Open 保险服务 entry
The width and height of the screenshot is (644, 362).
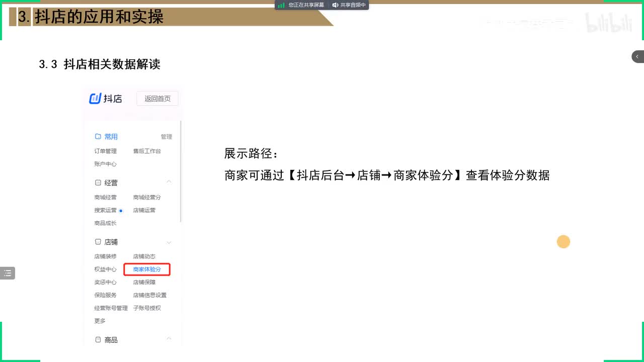pos(105,295)
